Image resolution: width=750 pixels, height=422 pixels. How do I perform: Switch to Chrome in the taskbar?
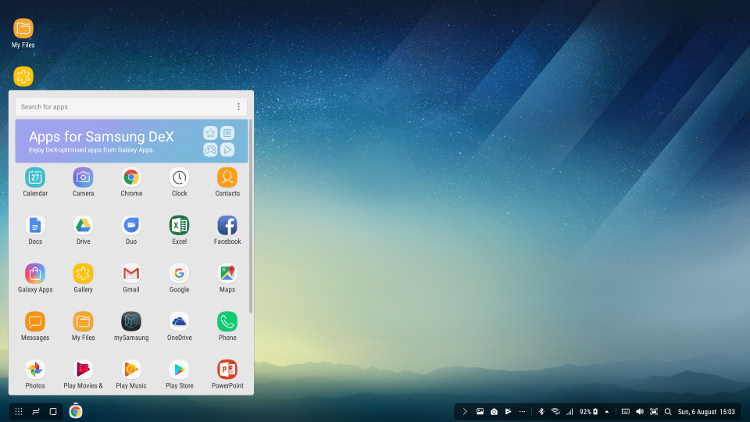76,411
